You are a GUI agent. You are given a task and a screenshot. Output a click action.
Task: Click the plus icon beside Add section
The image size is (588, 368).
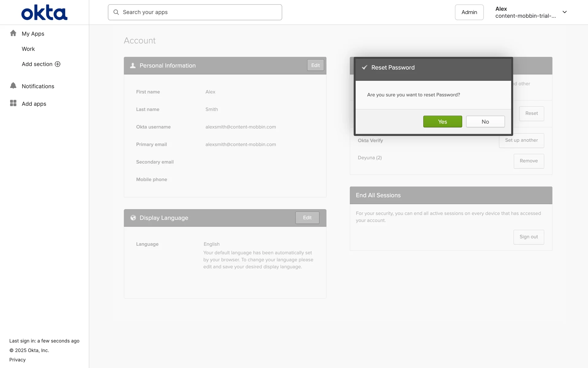(x=58, y=64)
